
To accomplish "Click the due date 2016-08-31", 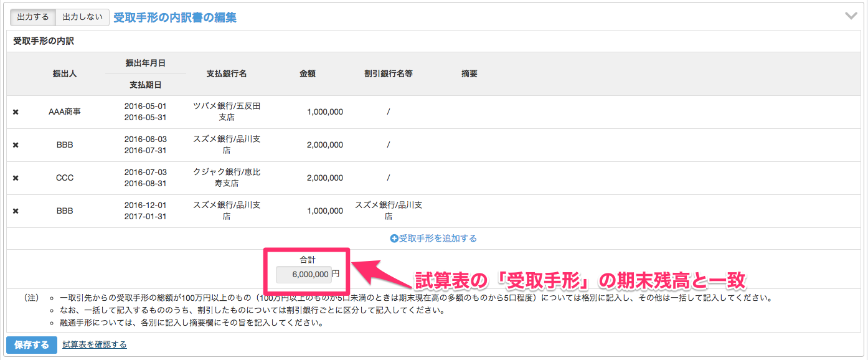I will tap(146, 184).
